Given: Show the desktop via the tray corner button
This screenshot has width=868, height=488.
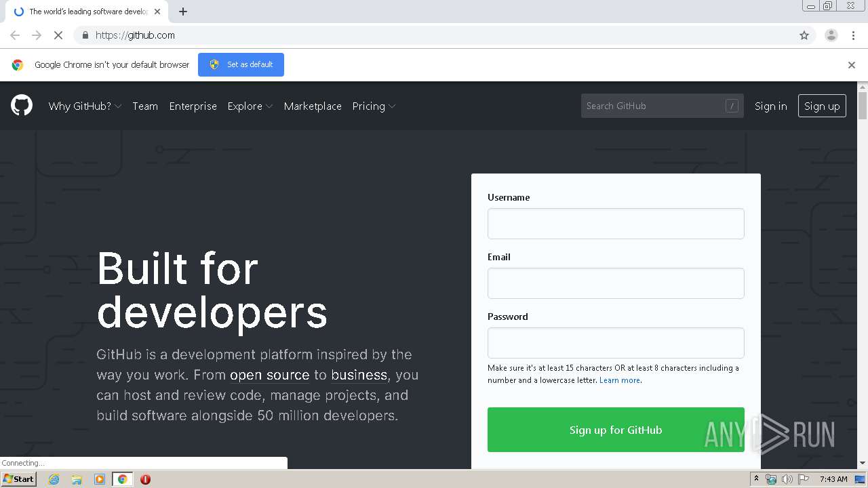Looking at the screenshot, I should point(860,479).
